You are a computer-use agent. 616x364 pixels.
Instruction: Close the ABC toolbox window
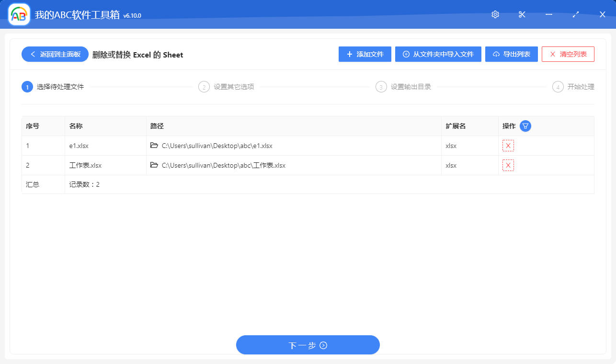[x=603, y=14]
